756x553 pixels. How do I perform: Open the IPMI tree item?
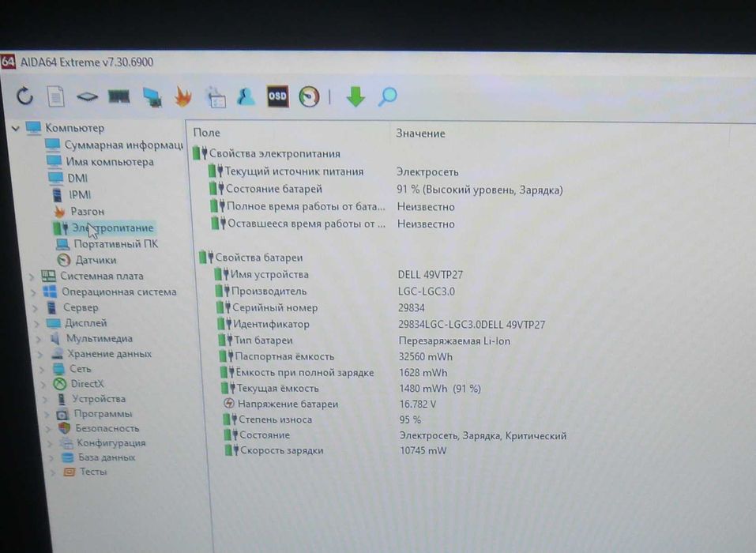(x=71, y=195)
